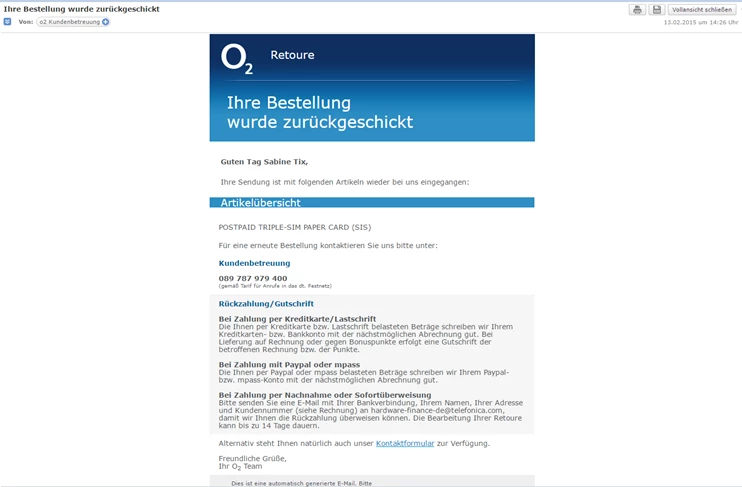Click heading Bei Zahlung mit Paypal oder mpass
The image size is (742, 487).
pyautogui.click(x=289, y=364)
